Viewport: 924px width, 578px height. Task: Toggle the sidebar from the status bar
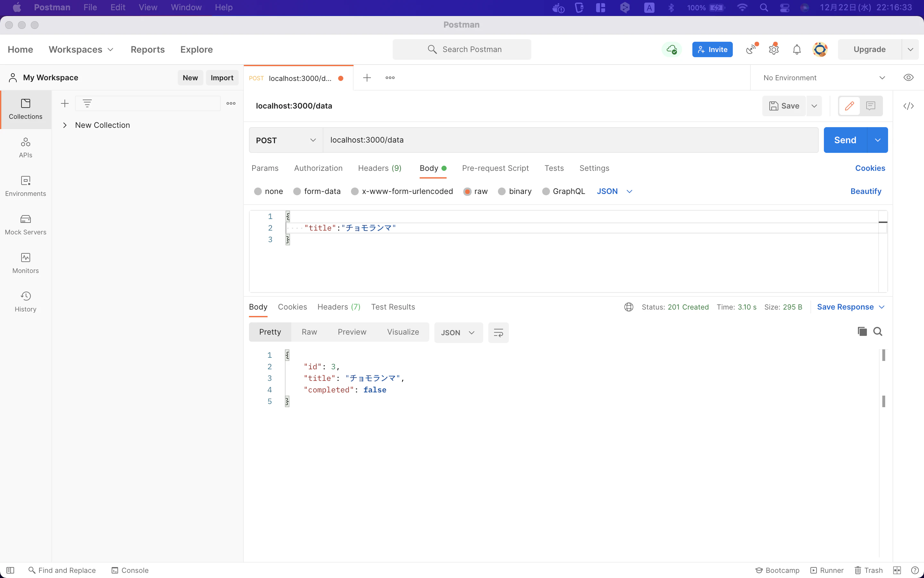click(10, 570)
